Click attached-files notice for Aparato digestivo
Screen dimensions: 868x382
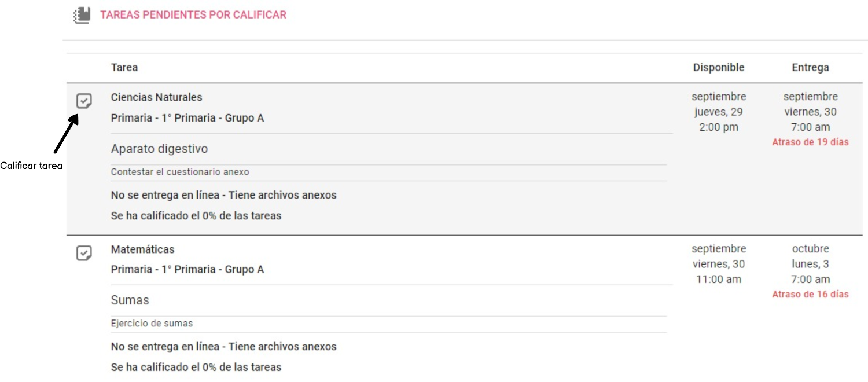(223, 195)
